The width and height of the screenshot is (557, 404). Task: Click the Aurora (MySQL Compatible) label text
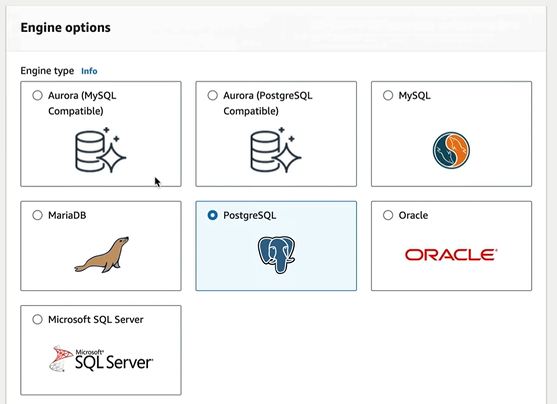point(82,103)
